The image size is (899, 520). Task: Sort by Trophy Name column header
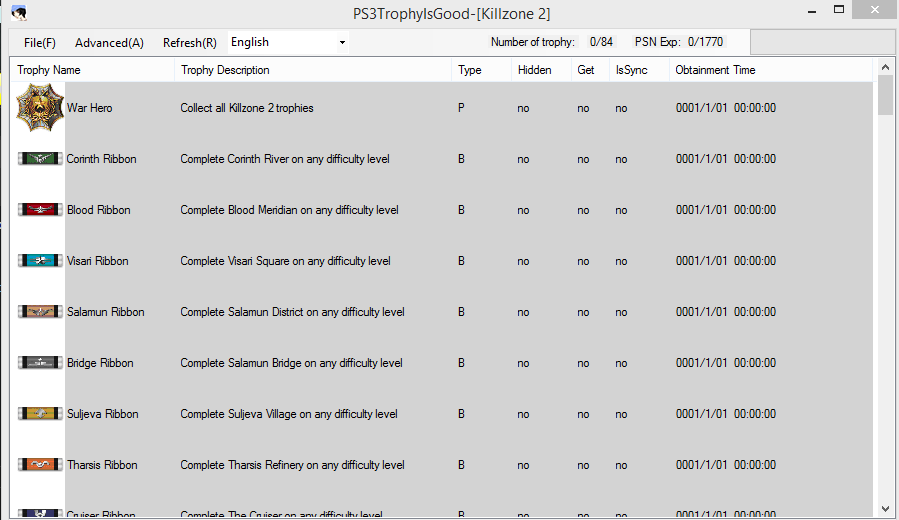coord(92,70)
